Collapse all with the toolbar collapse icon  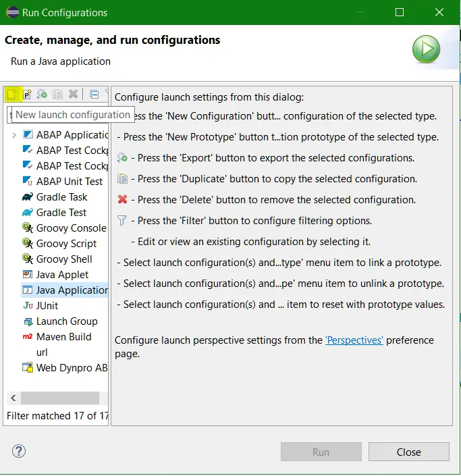point(94,95)
